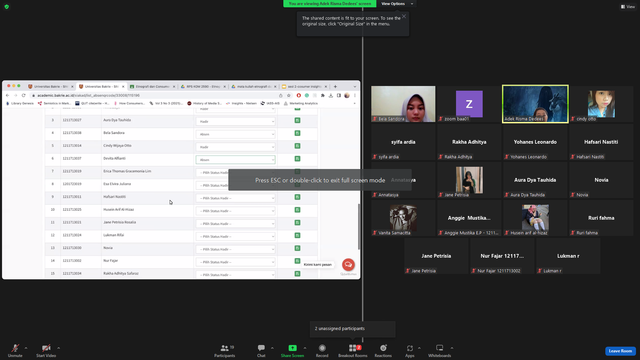Image resolution: width=640 pixels, height=360 pixels.
Task: Expand audio options arrow next to Unmute
Action: coord(26,348)
